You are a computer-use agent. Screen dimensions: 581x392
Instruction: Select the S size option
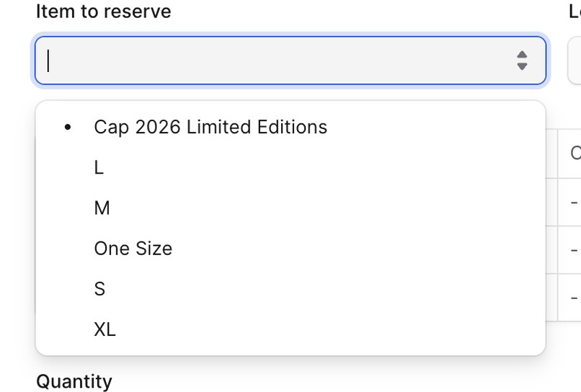[x=290, y=289]
